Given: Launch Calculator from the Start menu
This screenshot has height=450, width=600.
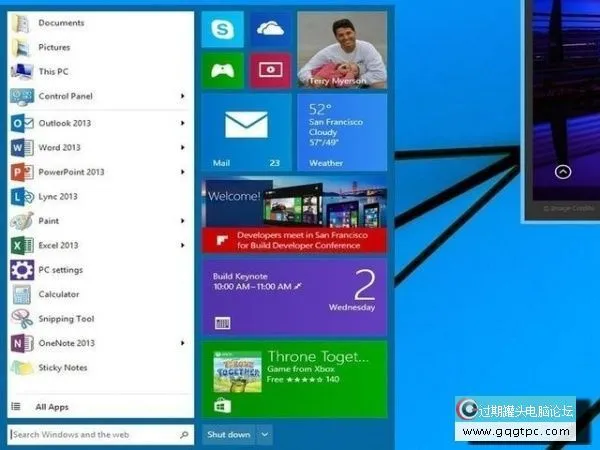Looking at the screenshot, I should click(x=58, y=294).
